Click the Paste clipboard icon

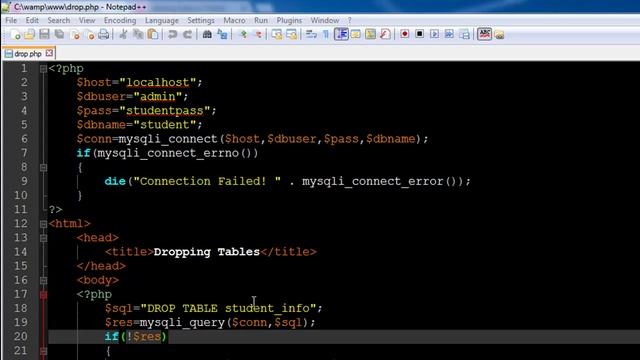tap(153, 34)
